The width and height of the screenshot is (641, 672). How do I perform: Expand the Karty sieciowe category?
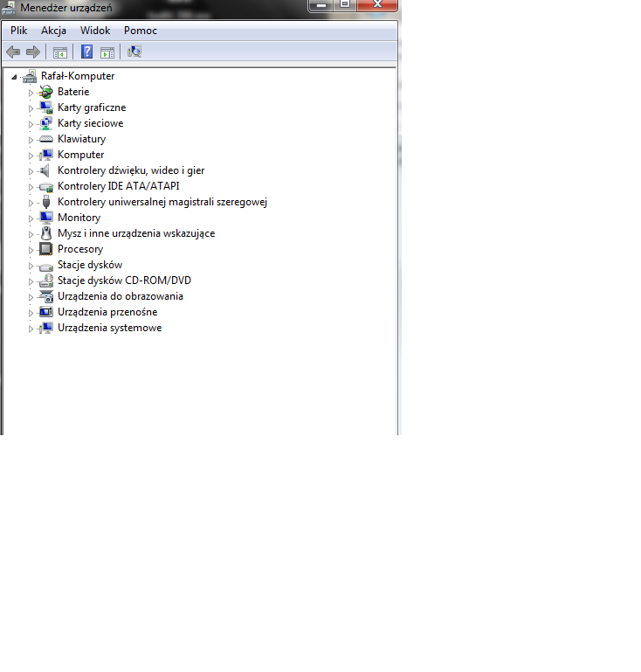pos(31,124)
